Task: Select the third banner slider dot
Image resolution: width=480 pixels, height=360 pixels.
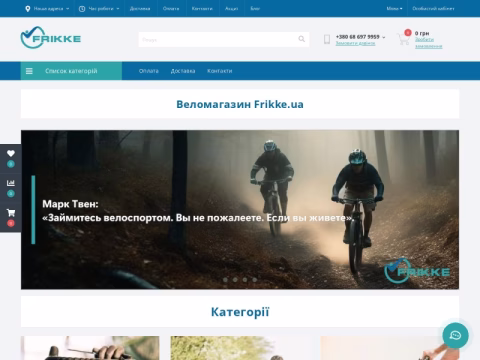Action: [245, 280]
